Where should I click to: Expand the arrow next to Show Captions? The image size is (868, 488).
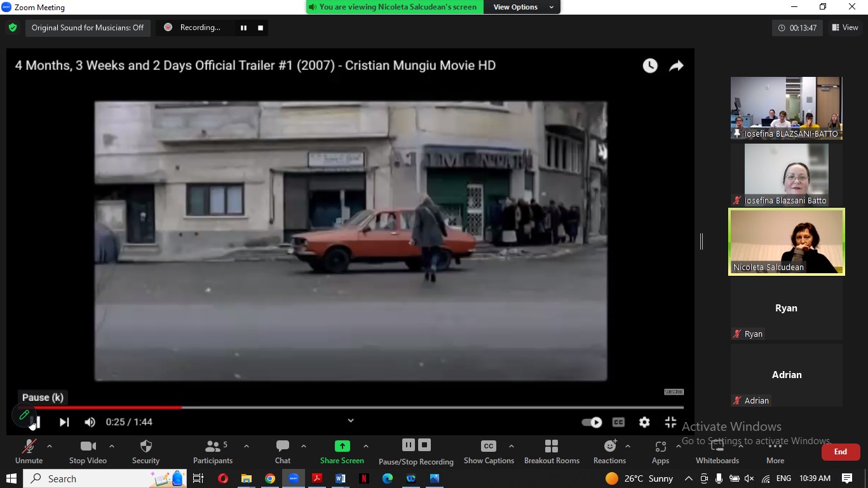pos(512,446)
